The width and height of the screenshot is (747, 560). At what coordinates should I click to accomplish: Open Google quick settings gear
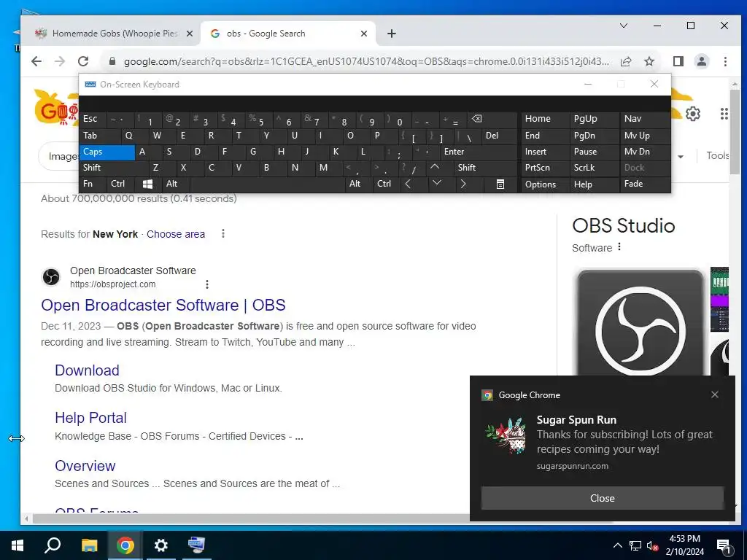click(693, 114)
